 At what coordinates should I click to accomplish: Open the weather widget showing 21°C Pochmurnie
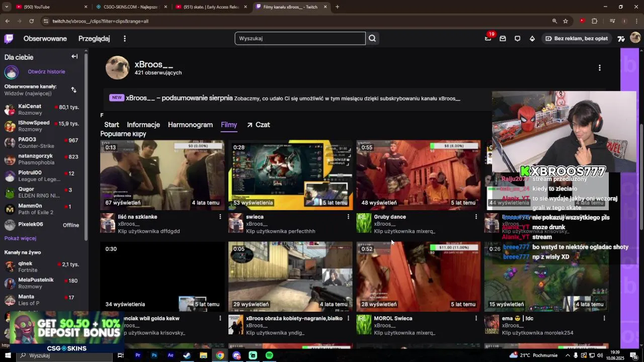tap(533, 355)
